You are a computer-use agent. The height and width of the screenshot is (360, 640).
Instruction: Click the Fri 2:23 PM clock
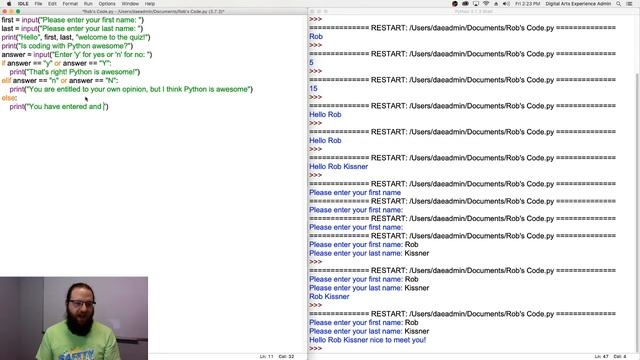[x=527, y=4]
